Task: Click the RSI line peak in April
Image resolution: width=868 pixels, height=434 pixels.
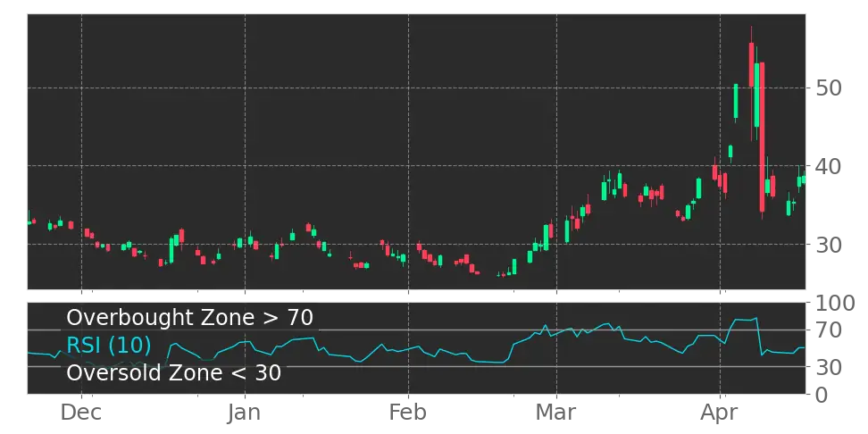Action: pyautogui.click(x=756, y=318)
